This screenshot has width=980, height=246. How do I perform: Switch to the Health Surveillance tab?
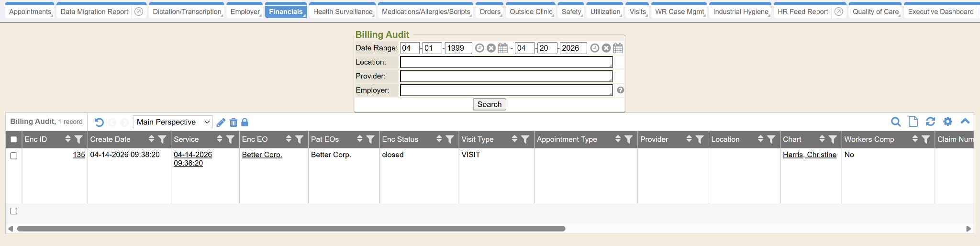click(343, 11)
